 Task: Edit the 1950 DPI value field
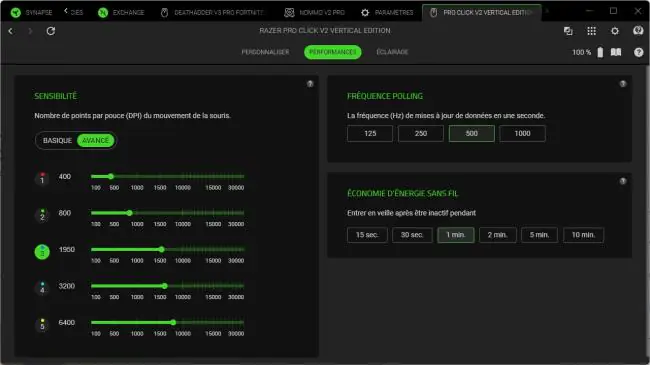67,250
